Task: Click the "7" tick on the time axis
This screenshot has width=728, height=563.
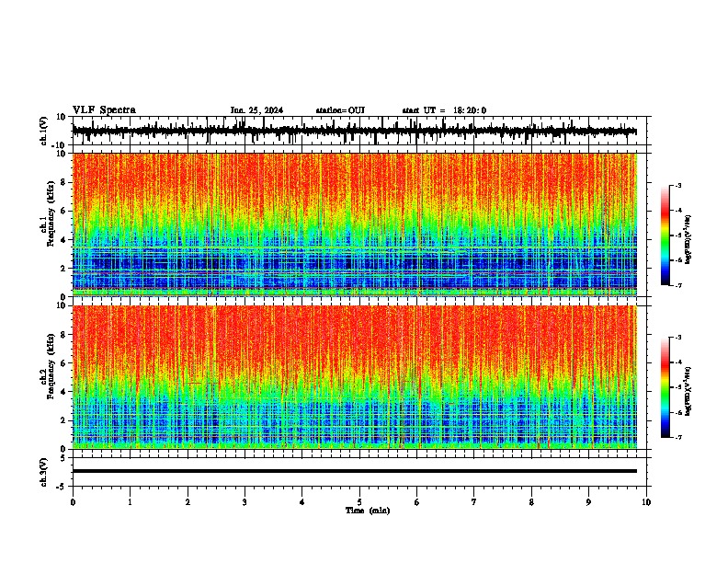Action: (474, 502)
